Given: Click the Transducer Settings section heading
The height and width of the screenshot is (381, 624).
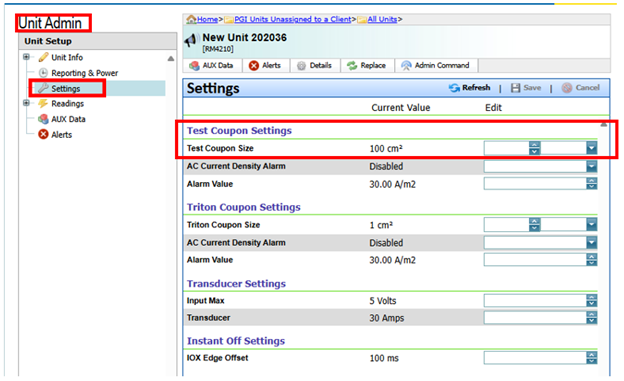Looking at the screenshot, I should point(236,283).
